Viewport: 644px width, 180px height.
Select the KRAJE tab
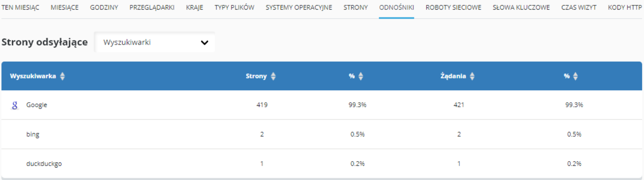195,8
